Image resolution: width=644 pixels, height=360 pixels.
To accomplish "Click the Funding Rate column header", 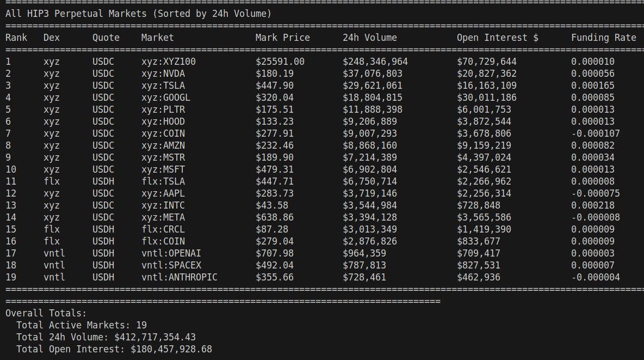I will point(603,38).
